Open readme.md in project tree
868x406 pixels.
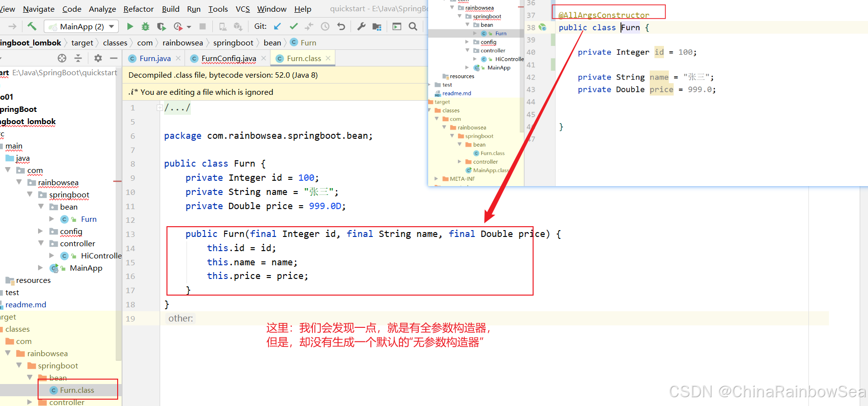(x=26, y=304)
